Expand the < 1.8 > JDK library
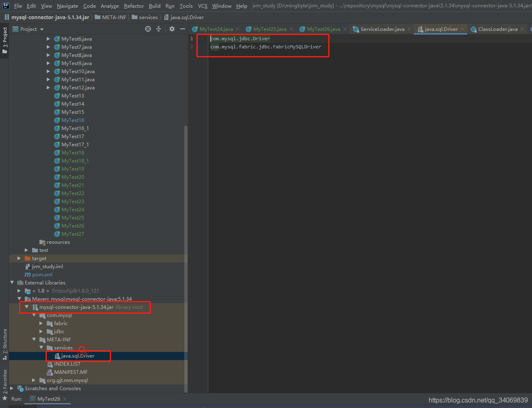Viewport: 532px width, 408px height. (19, 291)
